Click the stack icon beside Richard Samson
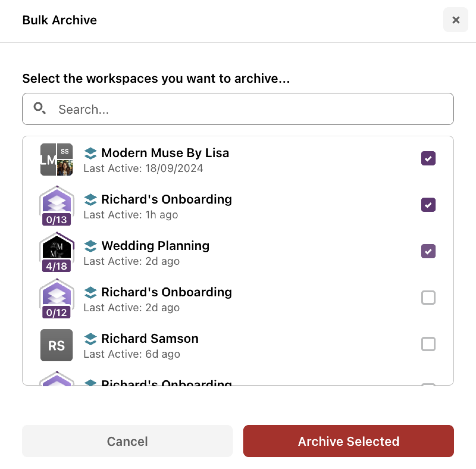476x469 pixels. tap(90, 339)
